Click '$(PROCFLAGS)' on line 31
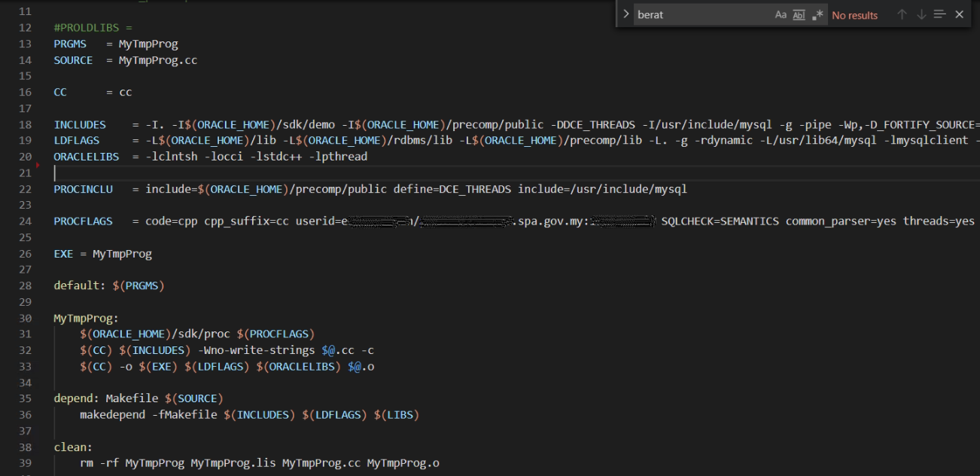 [275, 334]
